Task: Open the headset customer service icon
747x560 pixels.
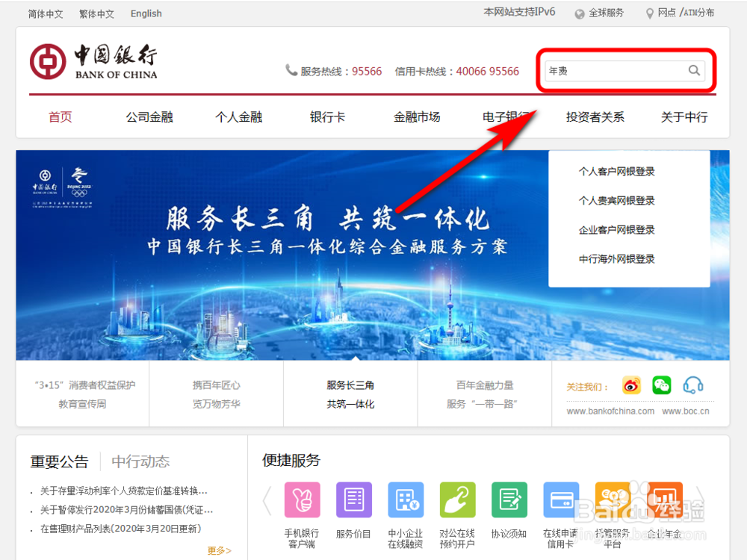Action: [693, 385]
